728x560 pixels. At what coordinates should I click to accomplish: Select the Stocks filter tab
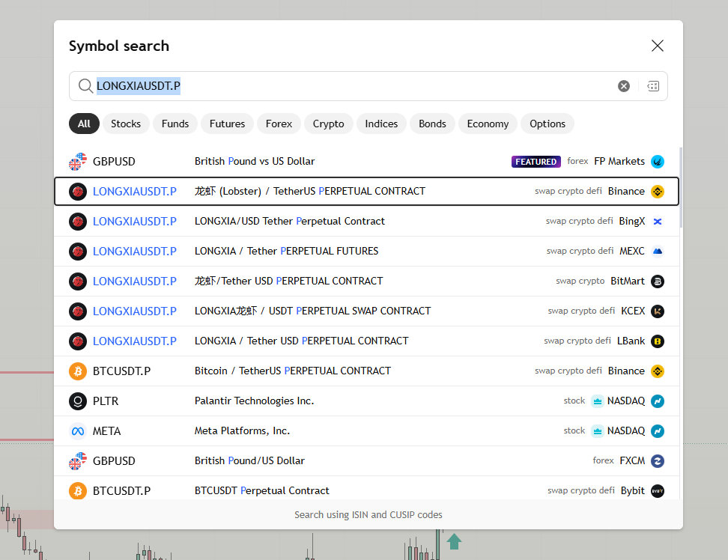coord(126,124)
